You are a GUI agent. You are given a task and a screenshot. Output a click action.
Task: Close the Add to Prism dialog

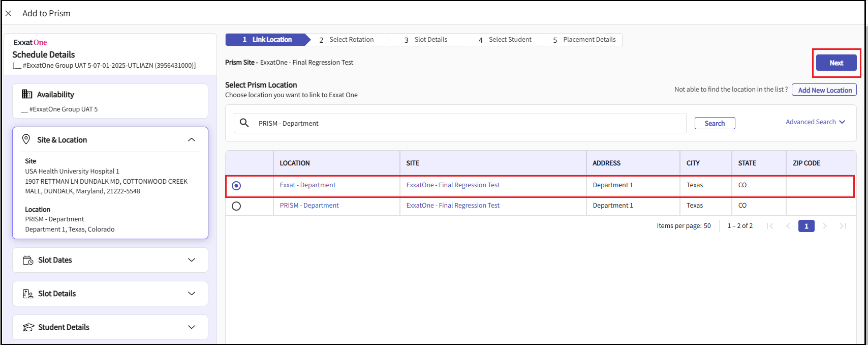[9, 13]
